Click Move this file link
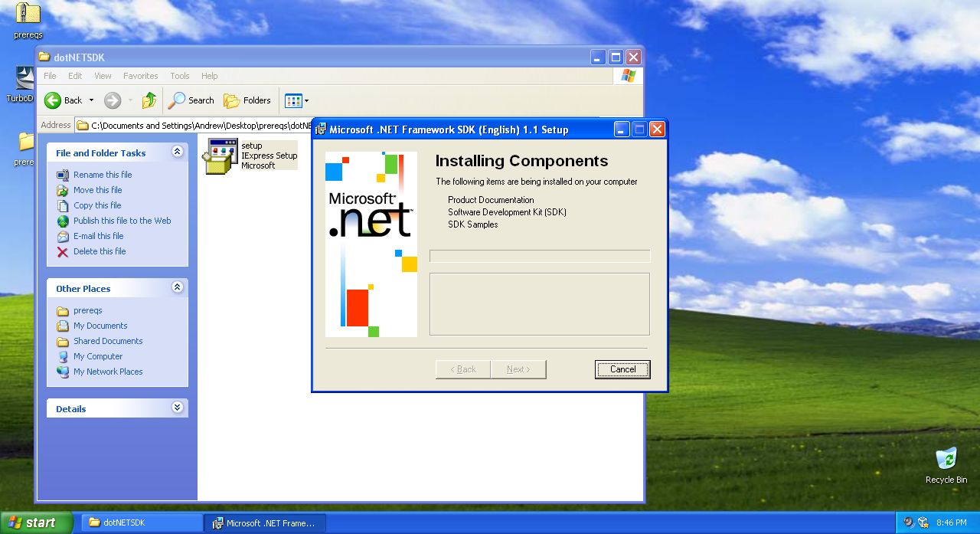980x534 pixels. [97, 190]
